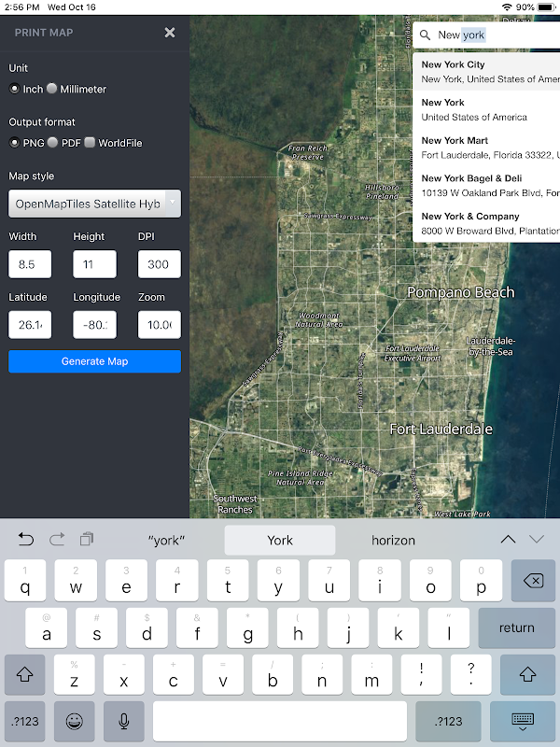Tap the microphone dictation icon
This screenshot has width=560, height=747.
tap(124, 721)
